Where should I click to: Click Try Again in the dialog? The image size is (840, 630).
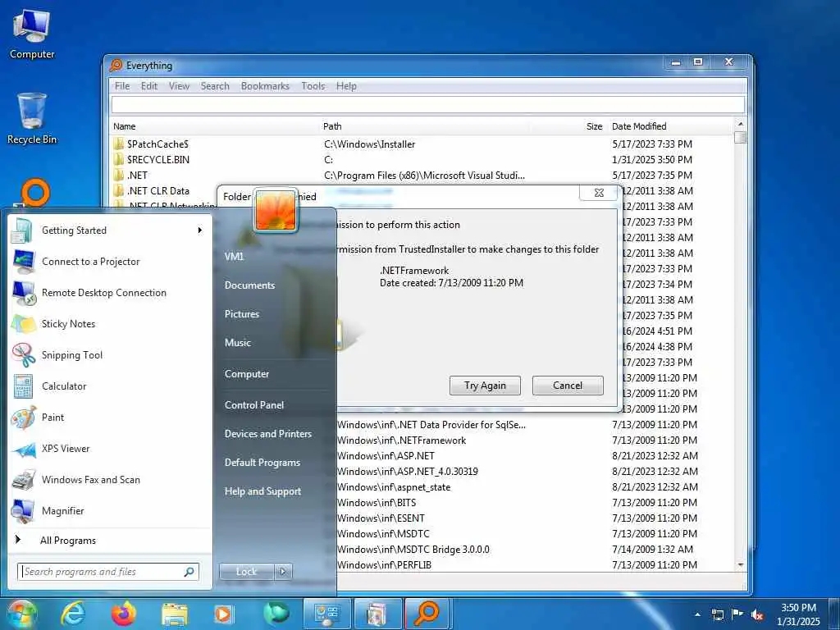pyautogui.click(x=485, y=386)
